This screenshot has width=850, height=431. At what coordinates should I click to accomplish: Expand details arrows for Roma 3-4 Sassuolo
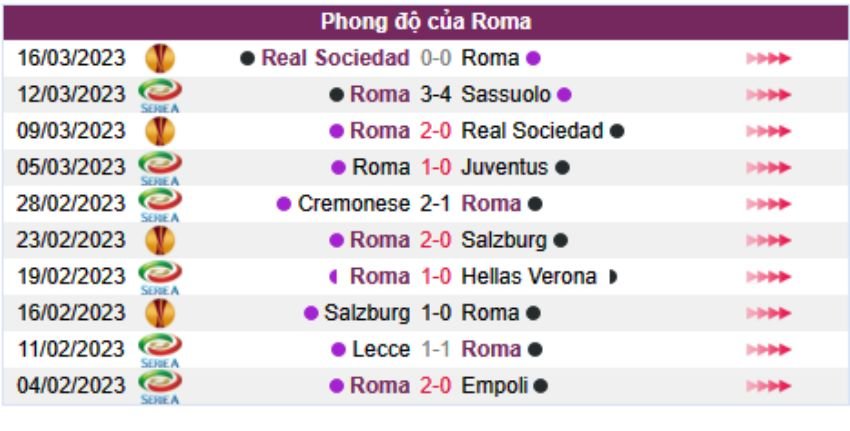(x=768, y=95)
